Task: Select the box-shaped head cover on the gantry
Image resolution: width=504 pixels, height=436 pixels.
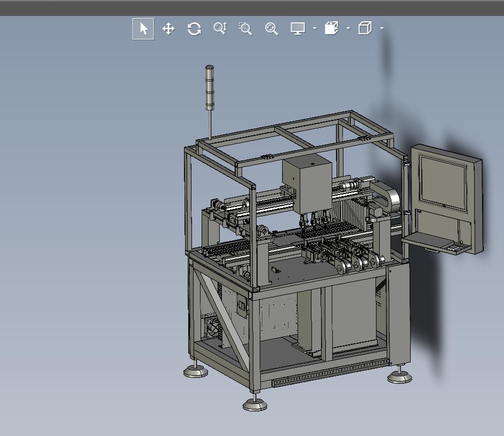Action: tap(307, 185)
